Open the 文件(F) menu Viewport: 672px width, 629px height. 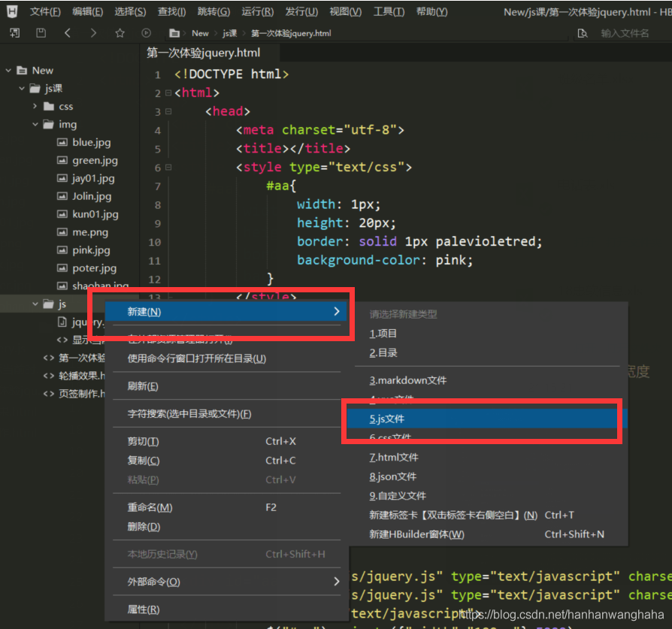point(45,11)
